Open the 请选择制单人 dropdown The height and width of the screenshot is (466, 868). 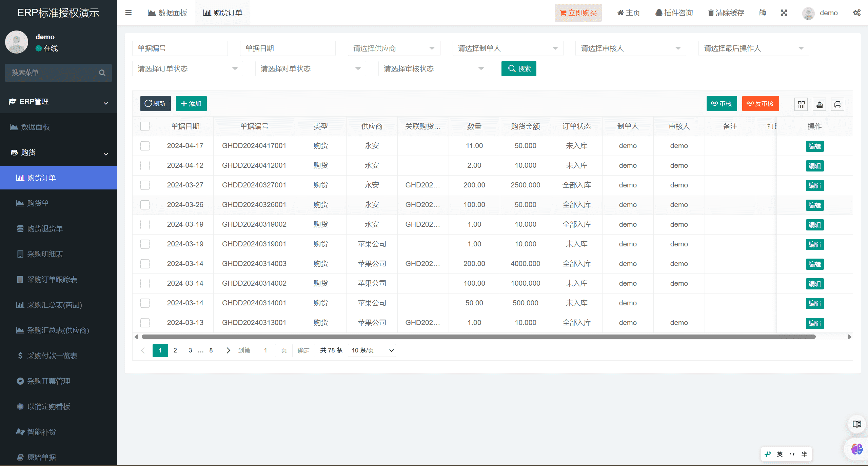(x=508, y=48)
